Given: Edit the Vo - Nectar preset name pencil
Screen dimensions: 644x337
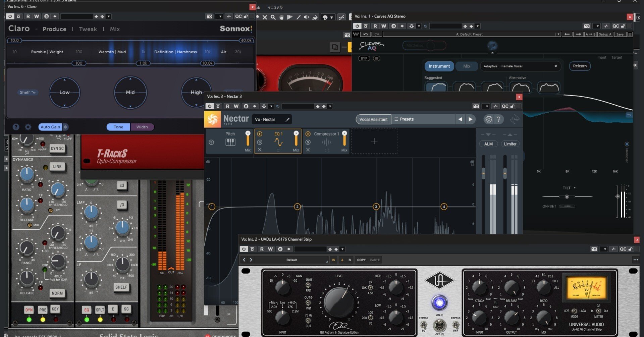Looking at the screenshot, I should tap(287, 119).
